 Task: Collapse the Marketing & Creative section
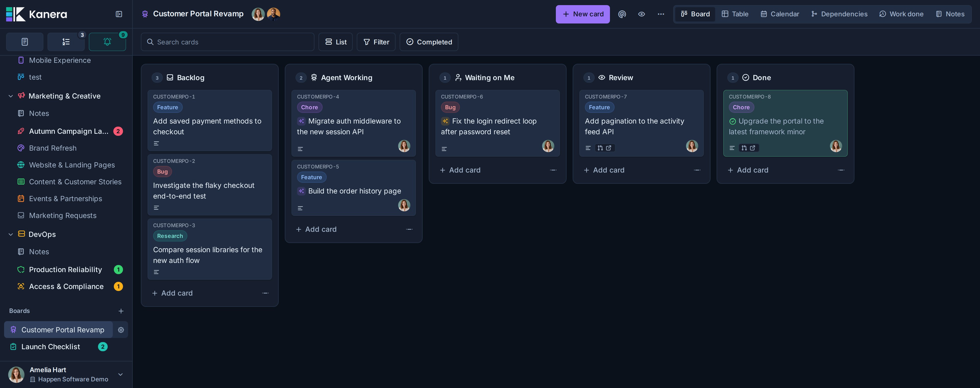point(11,96)
